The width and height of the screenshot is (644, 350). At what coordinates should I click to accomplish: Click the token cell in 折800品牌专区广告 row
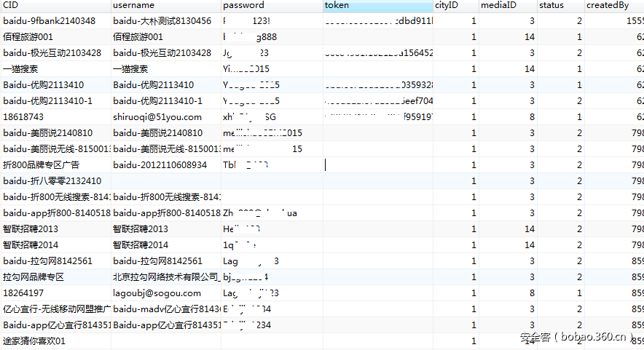pyautogui.click(x=377, y=165)
